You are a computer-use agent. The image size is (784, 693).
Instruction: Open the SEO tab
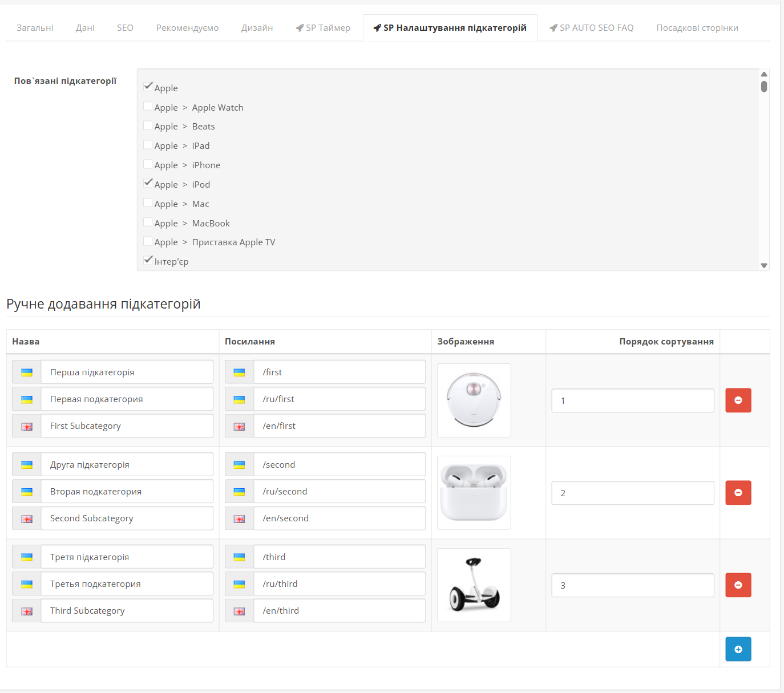click(125, 28)
